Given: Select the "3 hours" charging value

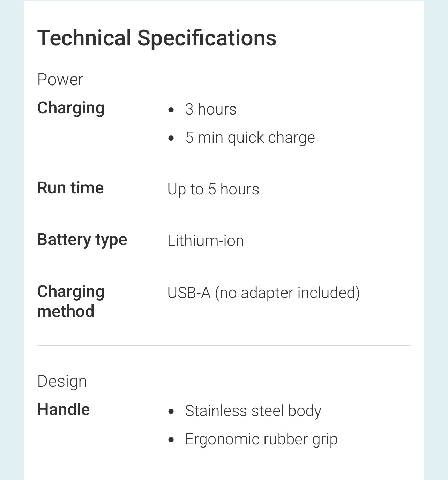Looking at the screenshot, I should [x=210, y=109].
